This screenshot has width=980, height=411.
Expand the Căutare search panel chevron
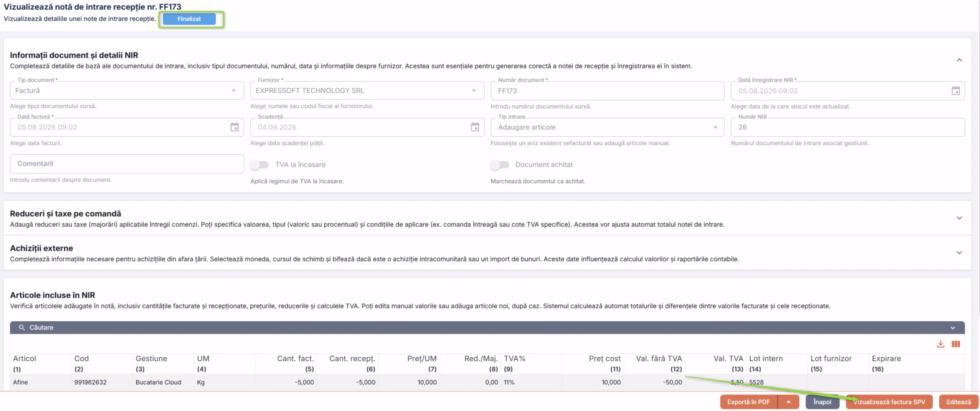point(953,328)
